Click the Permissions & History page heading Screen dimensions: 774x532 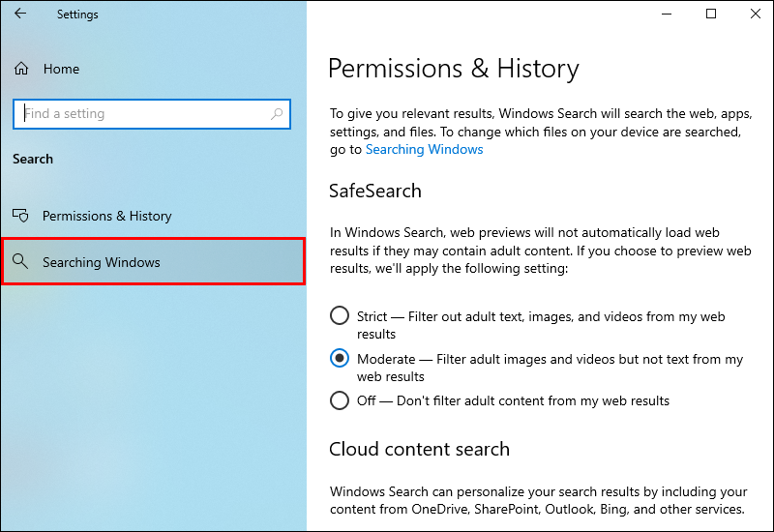(453, 69)
